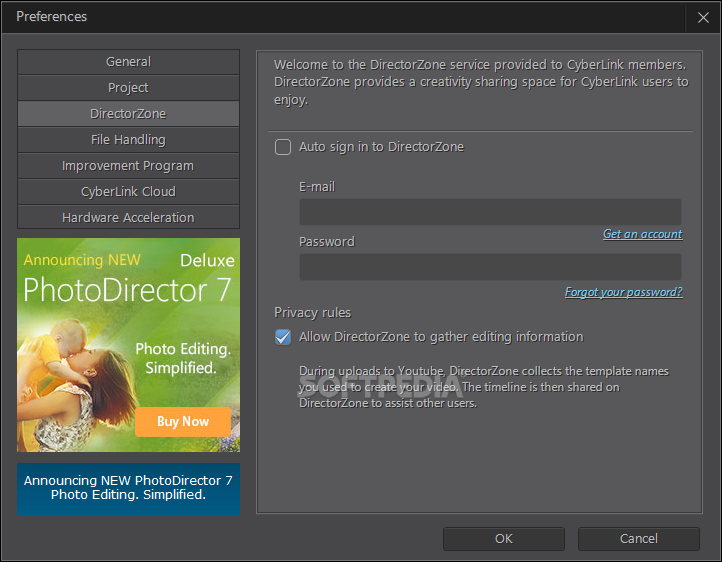Image resolution: width=722 pixels, height=562 pixels.
Task: Focus the Password input field
Action: [490, 267]
